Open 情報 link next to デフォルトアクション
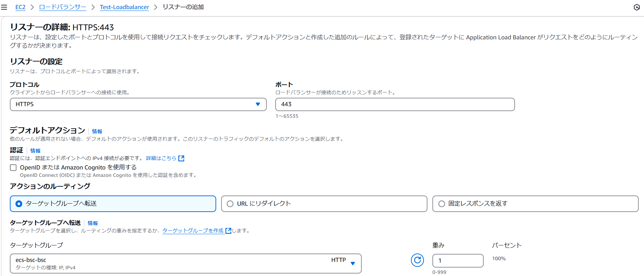644x276 pixels. [x=97, y=131]
